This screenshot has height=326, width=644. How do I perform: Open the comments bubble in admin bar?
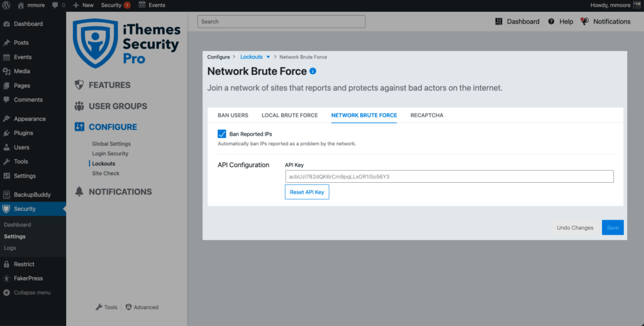pos(55,5)
